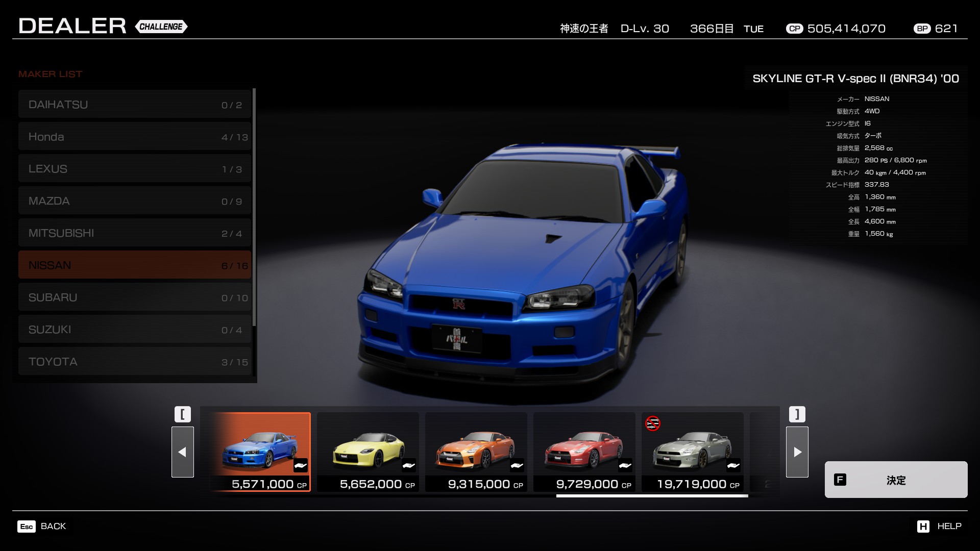Screen dimensions: 980x551
Task: Click the car carousel horizontal scroll indicator
Action: tap(652, 495)
